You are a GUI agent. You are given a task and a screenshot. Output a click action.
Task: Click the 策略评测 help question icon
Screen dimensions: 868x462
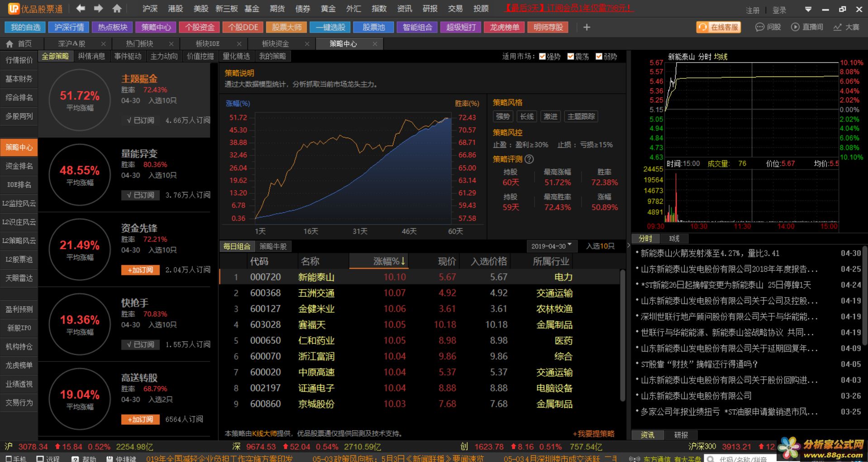point(529,159)
